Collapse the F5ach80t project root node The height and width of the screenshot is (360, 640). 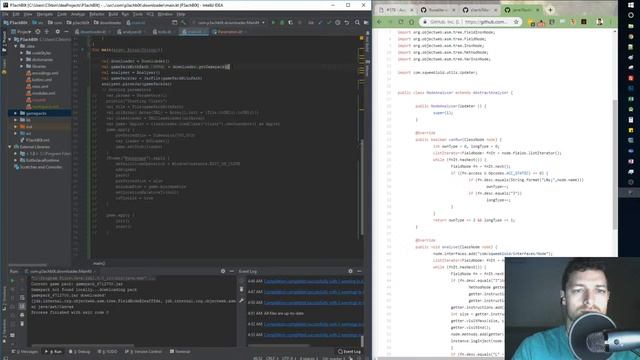pyautogui.click(x=10, y=40)
